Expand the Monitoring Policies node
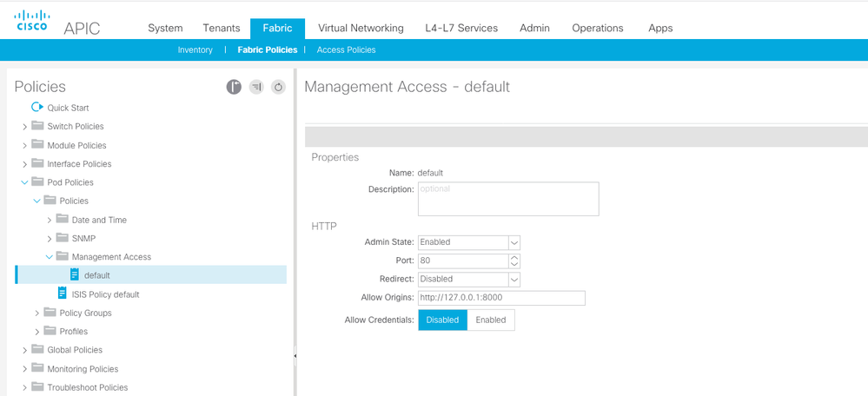The height and width of the screenshot is (396, 868). 25,369
